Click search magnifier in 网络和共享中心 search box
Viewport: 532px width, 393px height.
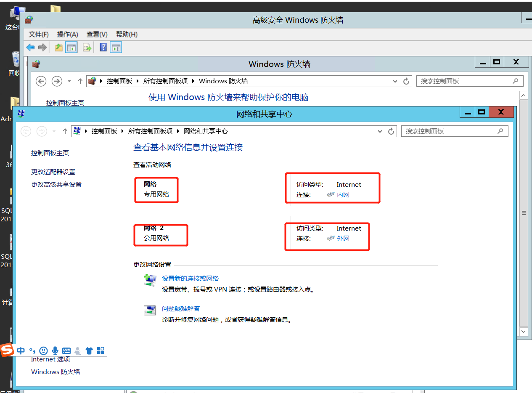[x=500, y=131]
